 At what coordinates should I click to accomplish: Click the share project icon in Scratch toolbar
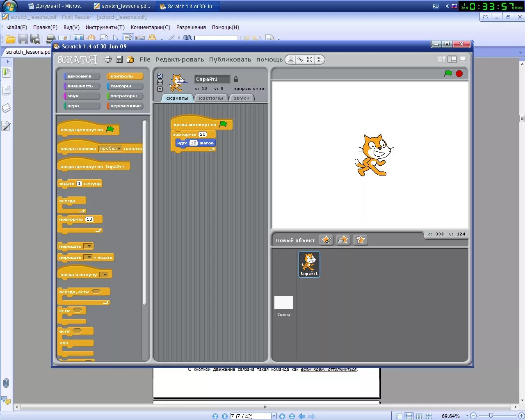coord(130,59)
